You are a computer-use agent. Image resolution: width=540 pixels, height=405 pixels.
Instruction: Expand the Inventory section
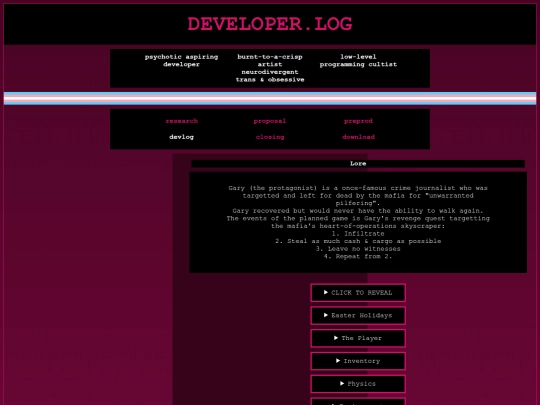coord(358,361)
